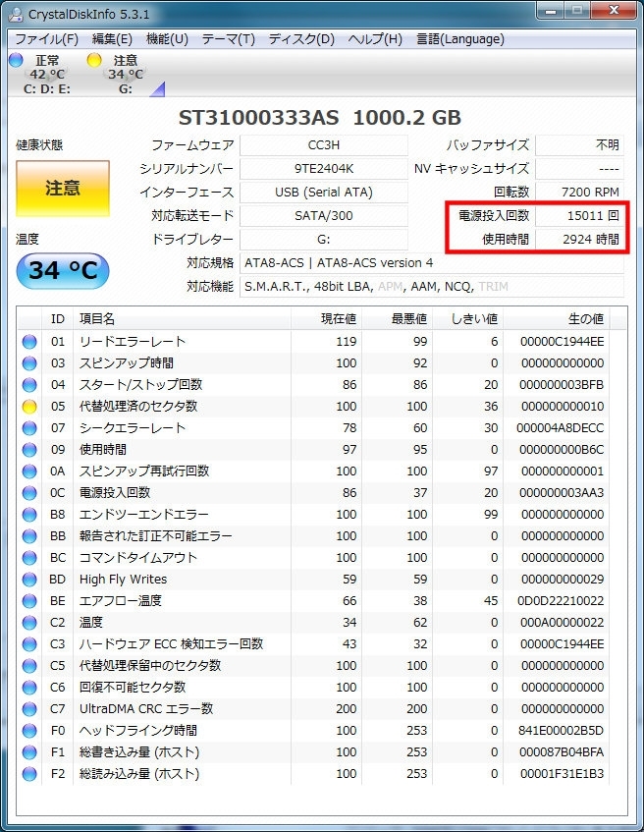Click the yellow status orb for disk G:
The height and width of the screenshot is (832, 644).
(94, 60)
